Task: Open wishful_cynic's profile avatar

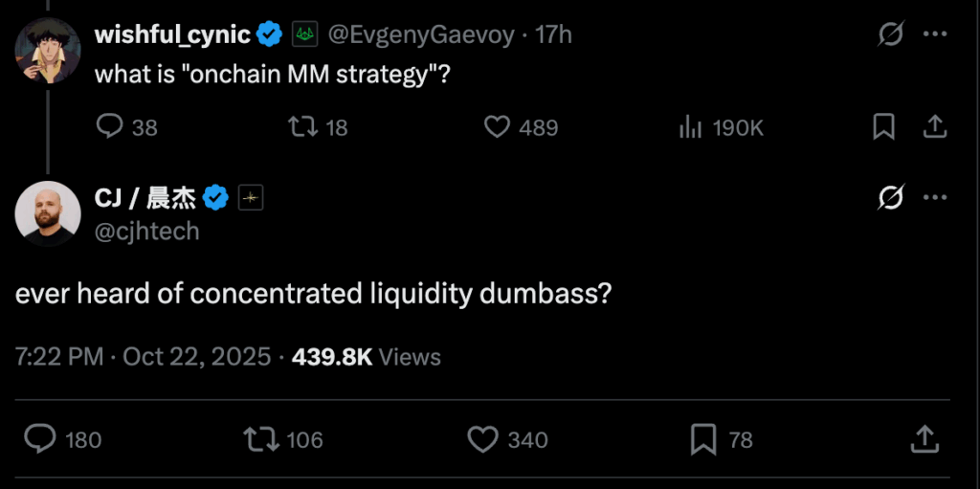Action: [x=48, y=50]
